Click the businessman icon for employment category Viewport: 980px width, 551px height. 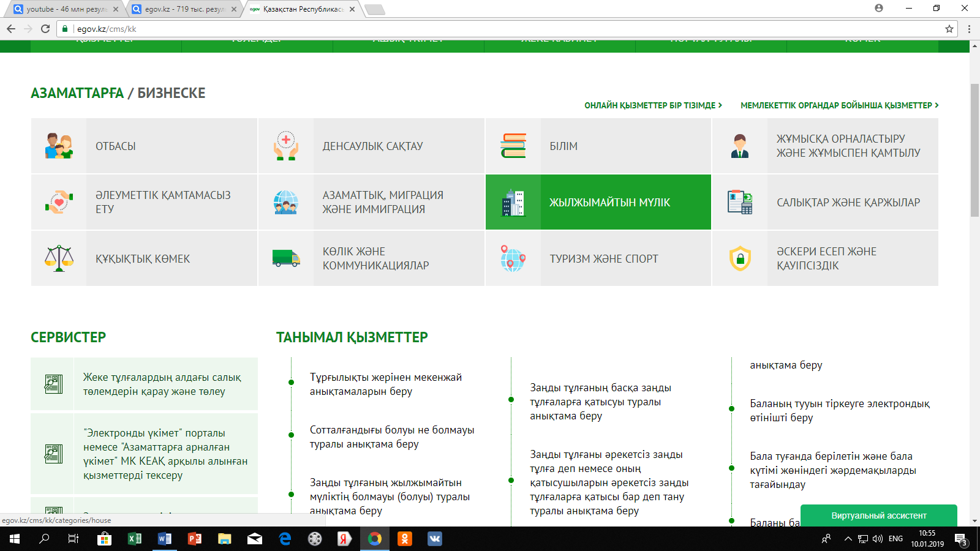click(x=740, y=146)
